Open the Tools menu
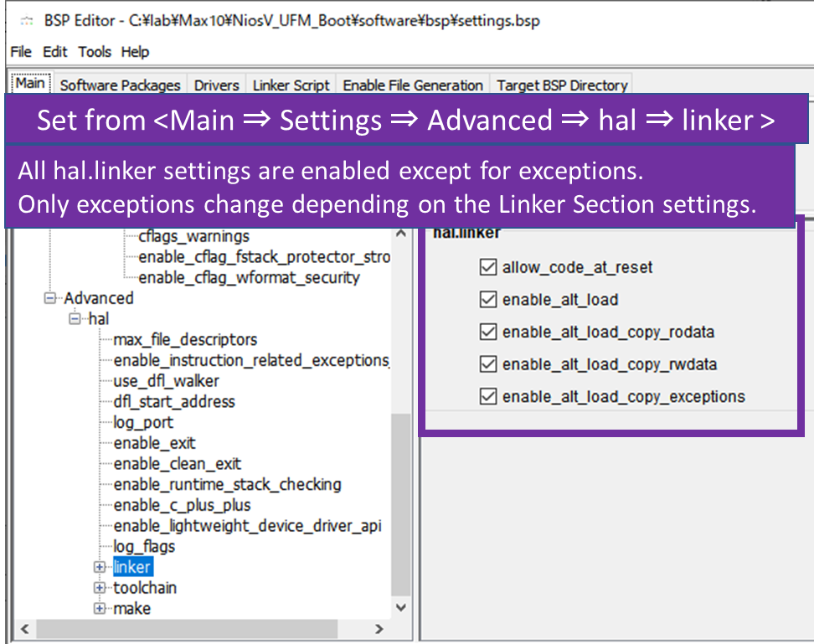Image resolution: width=814 pixels, height=644 pixels. (95, 52)
